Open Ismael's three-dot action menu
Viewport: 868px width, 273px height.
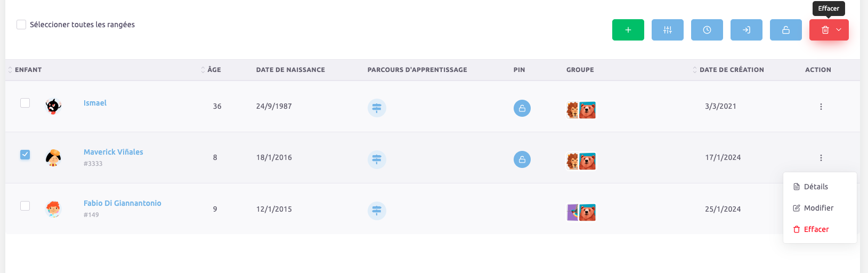pos(821,107)
